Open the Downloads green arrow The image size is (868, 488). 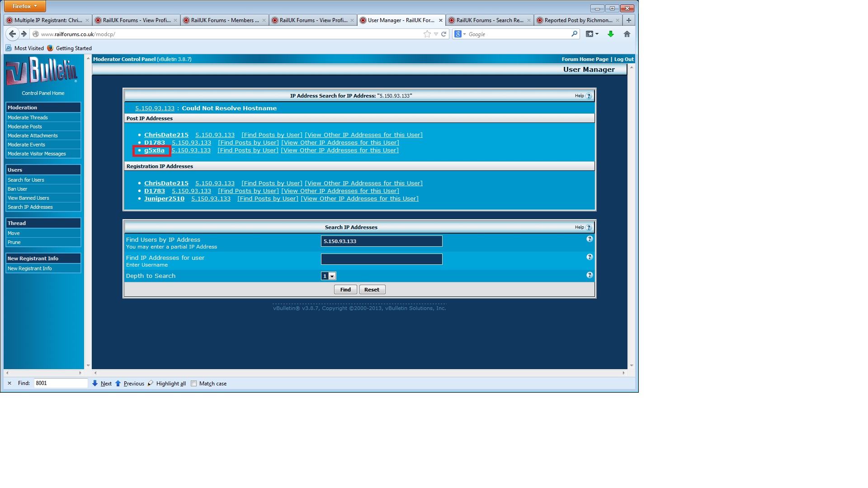click(x=611, y=34)
